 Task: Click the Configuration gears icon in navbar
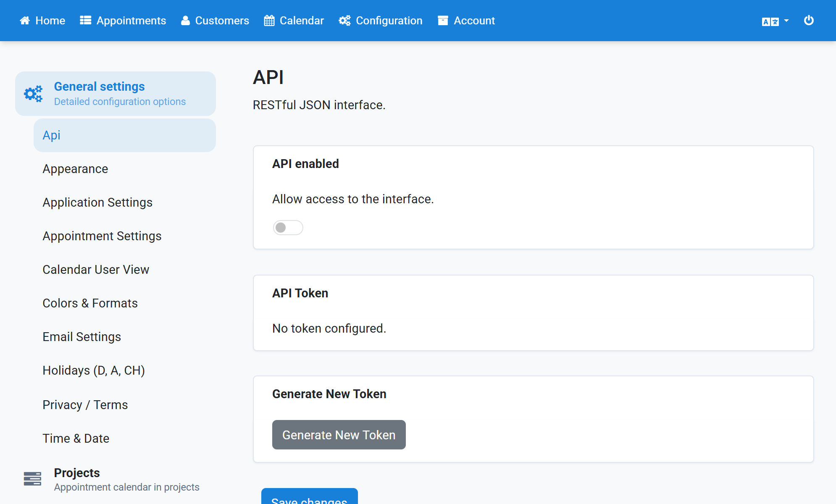(x=344, y=21)
